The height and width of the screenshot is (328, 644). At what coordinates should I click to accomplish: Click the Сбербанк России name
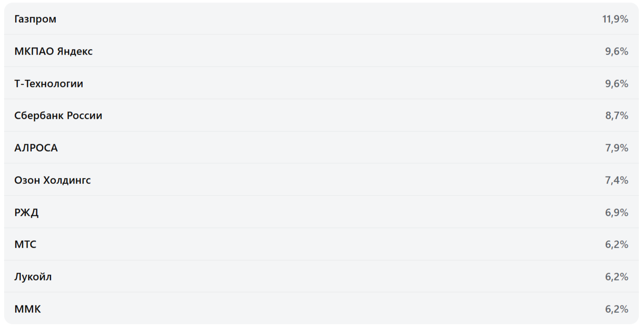coord(58,115)
